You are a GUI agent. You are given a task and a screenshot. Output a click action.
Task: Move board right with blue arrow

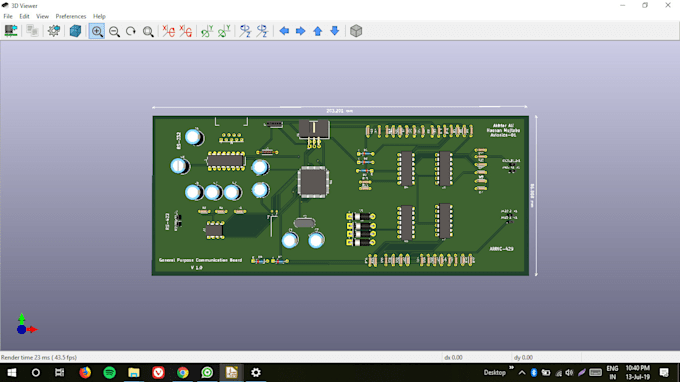coord(301,31)
